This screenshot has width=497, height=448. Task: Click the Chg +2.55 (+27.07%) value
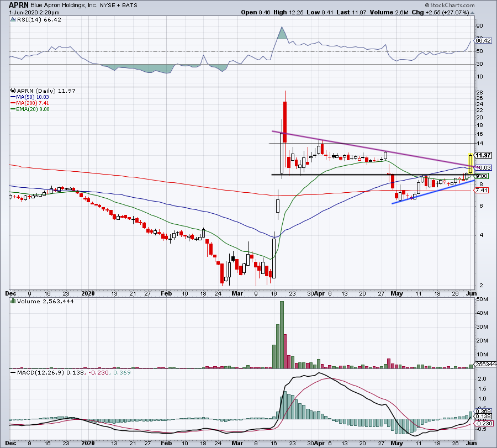(x=440, y=12)
